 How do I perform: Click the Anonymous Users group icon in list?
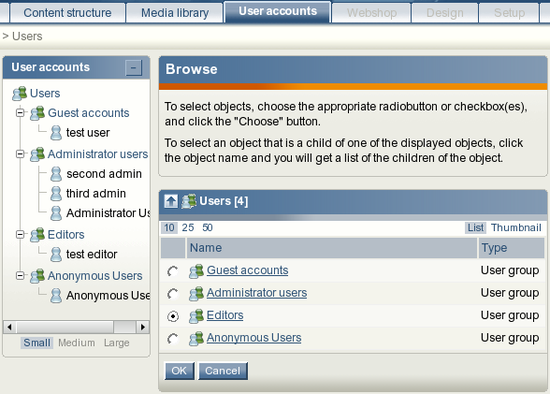(196, 338)
